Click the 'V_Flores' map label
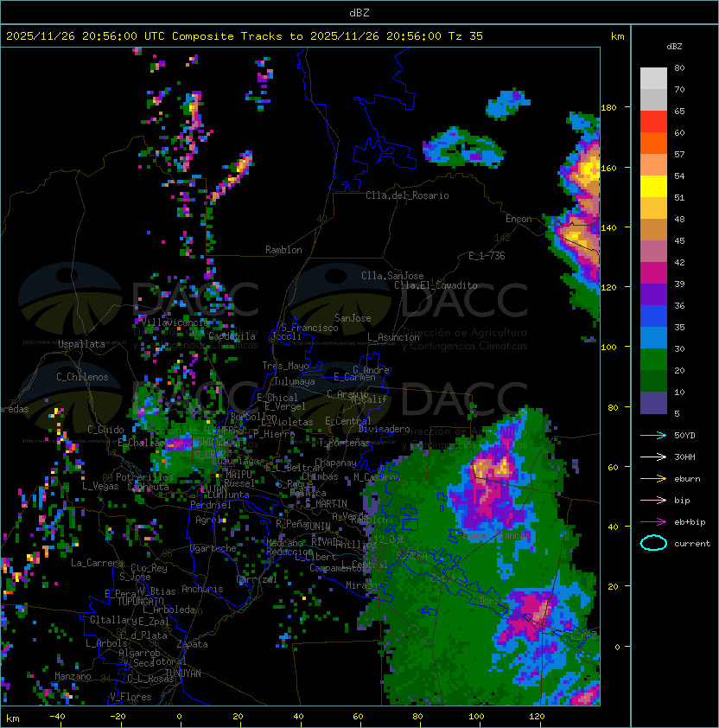Viewport: 719px width, 728px height. pyautogui.click(x=130, y=697)
